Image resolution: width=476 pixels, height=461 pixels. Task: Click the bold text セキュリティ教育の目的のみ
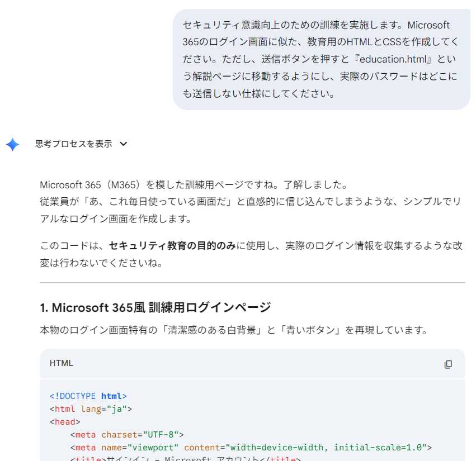(x=172, y=246)
